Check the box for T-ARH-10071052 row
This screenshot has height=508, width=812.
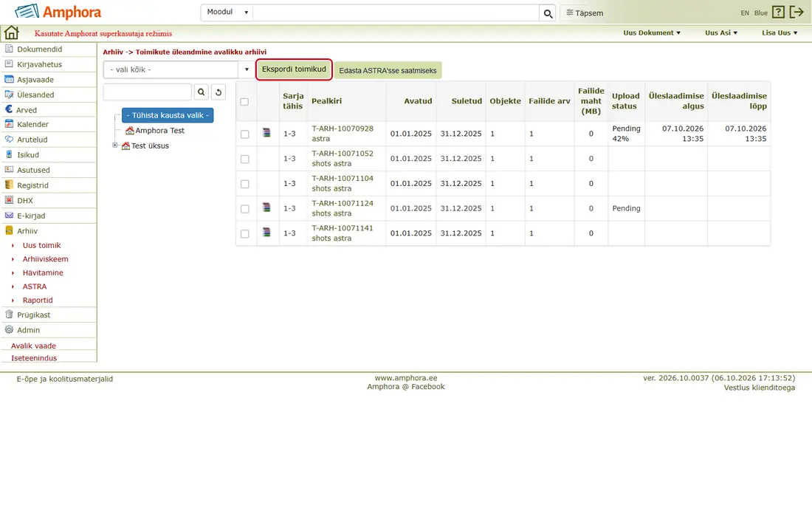pyautogui.click(x=245, y=159)
